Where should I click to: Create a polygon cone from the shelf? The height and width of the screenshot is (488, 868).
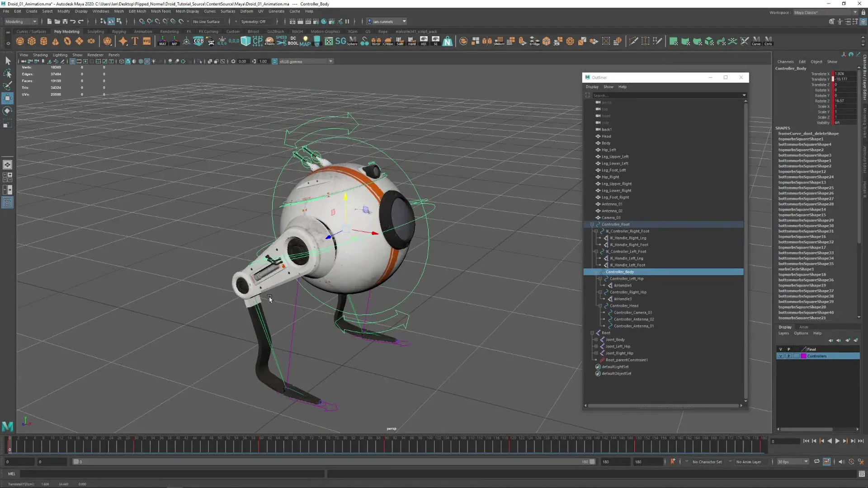tap(56, 41)
